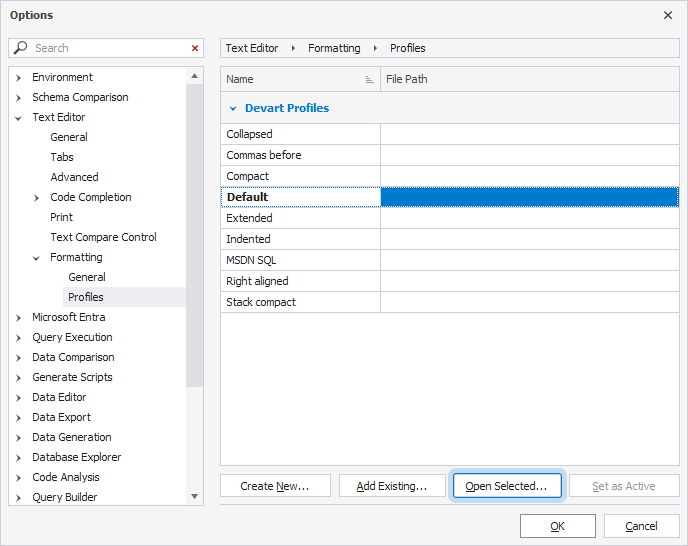Select Microsoft Entra tree item
688x546 pixels.
click(69, 317)
